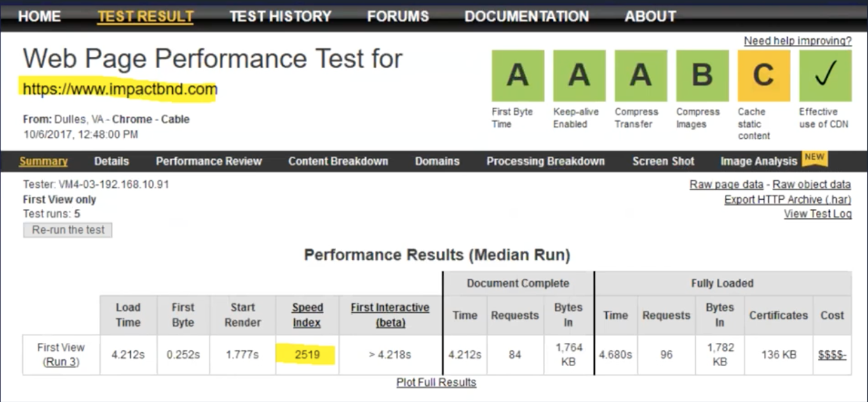868x402 pixels.
Task: Click the Certificates value 136 KB
Action: [779, 355]
